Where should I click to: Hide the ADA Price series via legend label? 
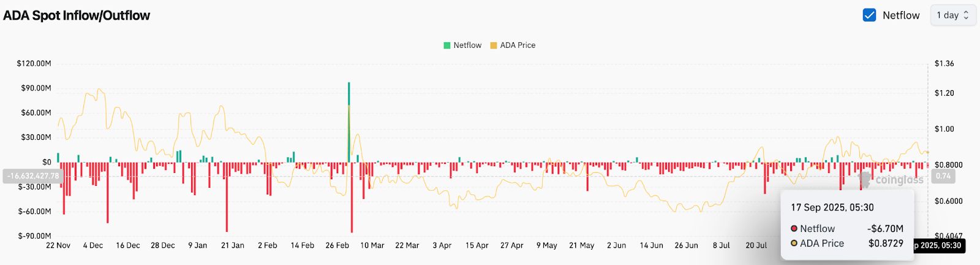[518, 45]
